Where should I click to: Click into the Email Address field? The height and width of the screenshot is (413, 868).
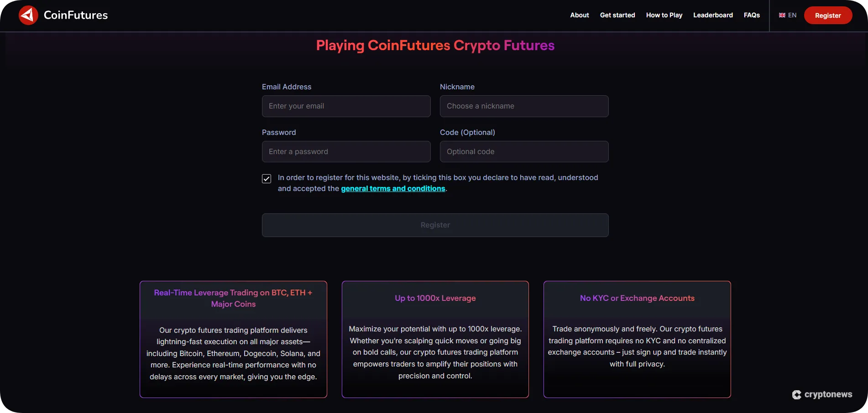coord(345,106)
